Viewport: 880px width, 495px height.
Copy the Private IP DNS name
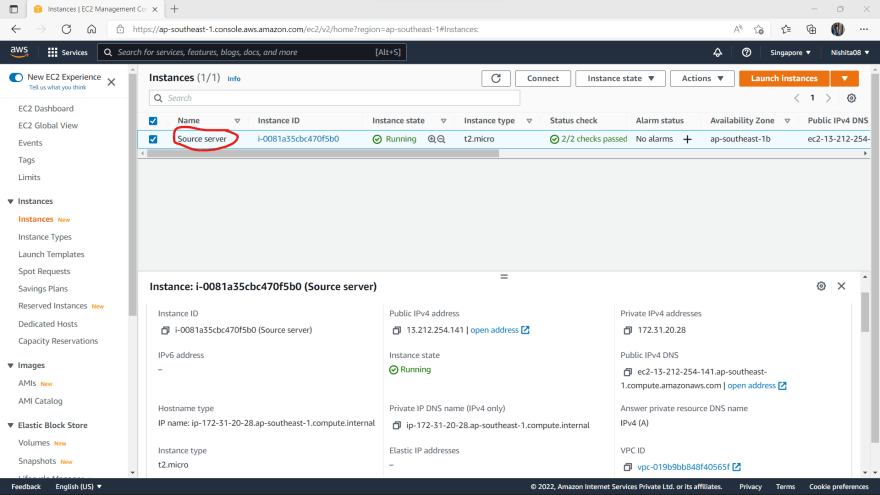(396, 425)
